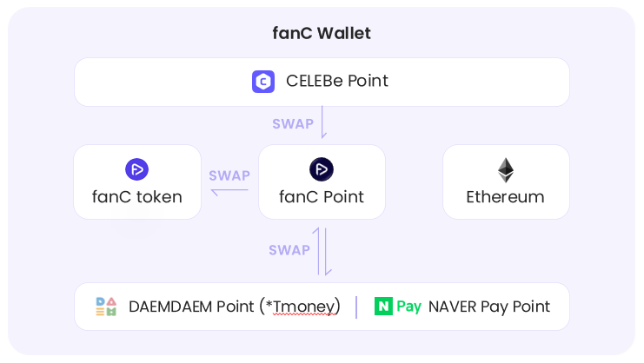
Task: Open the Ethereum label text
Action: 505,197
